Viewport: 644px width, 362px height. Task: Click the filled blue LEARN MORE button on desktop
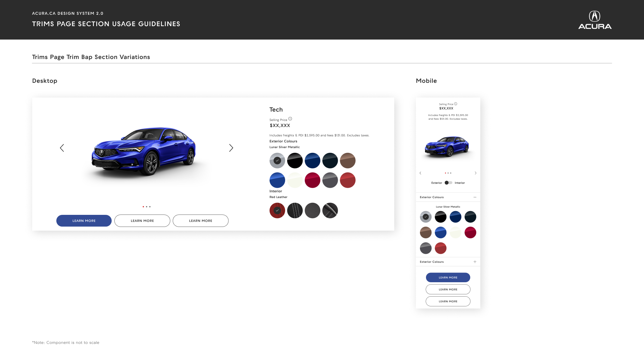pyautogui.click(x=84, y=221)
